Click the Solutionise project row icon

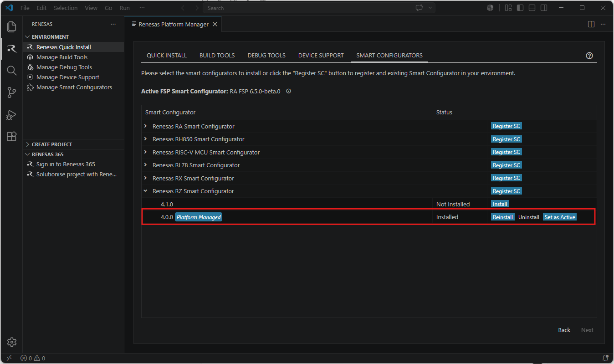(30, 174)
